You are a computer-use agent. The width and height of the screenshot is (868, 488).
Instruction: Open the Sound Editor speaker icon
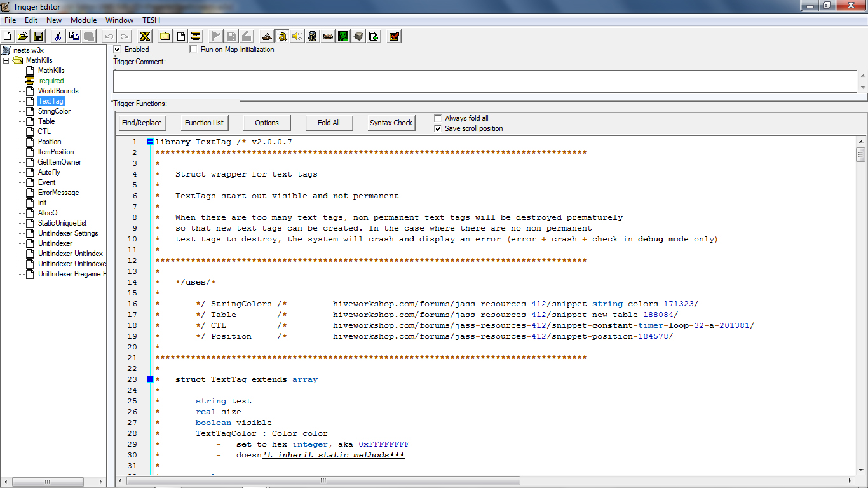(297, 36)
